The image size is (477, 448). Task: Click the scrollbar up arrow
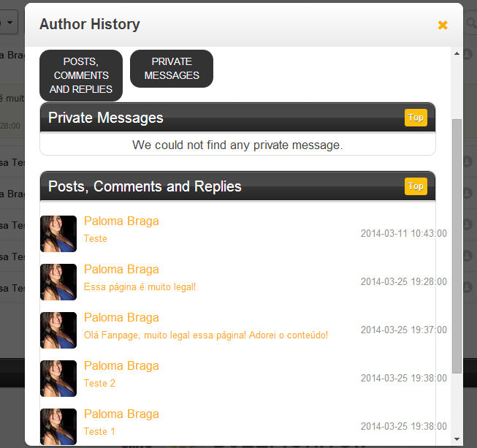pyautogui.click(x=457, y=53)
